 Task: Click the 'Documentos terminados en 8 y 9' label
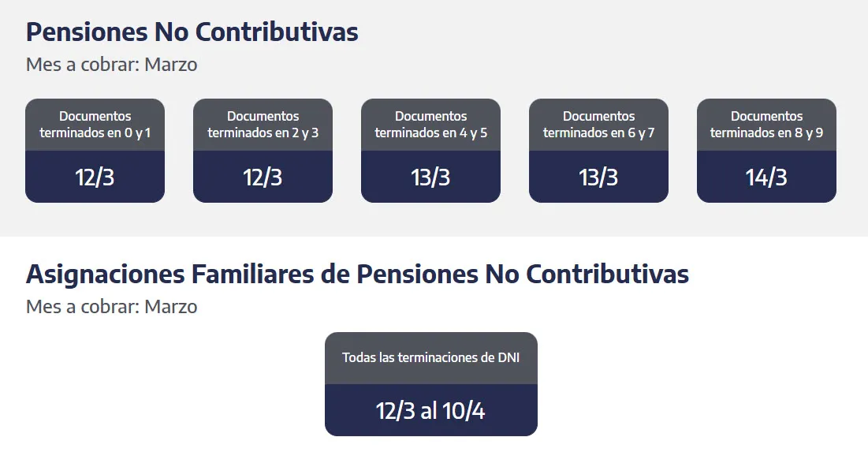pos(766,125)
